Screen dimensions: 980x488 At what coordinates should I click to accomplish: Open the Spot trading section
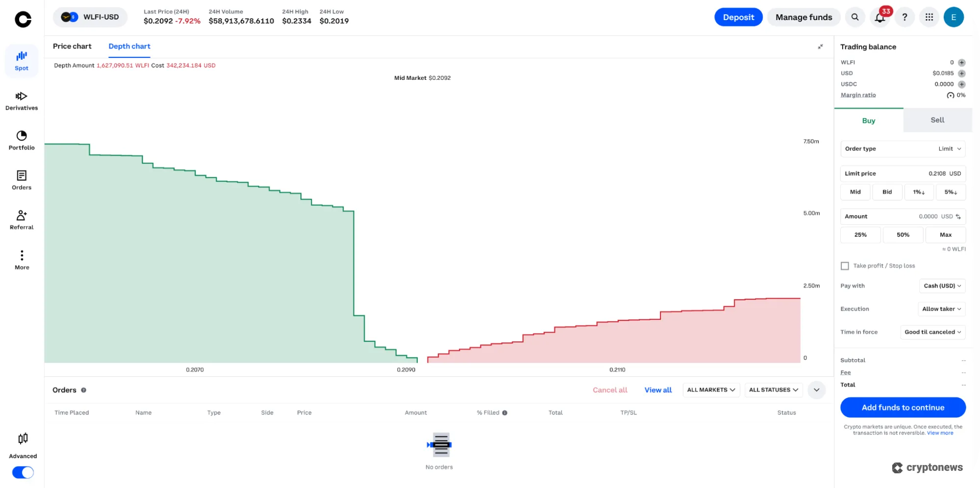click(21, 60)
